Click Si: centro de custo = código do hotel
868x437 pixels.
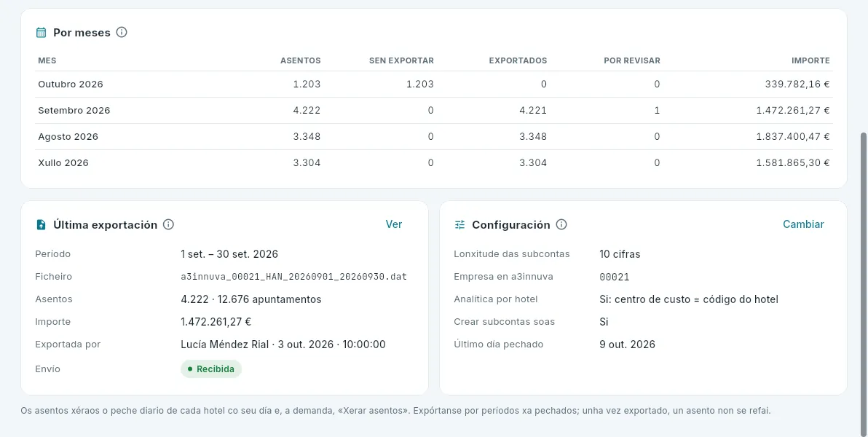click(689, 299)
